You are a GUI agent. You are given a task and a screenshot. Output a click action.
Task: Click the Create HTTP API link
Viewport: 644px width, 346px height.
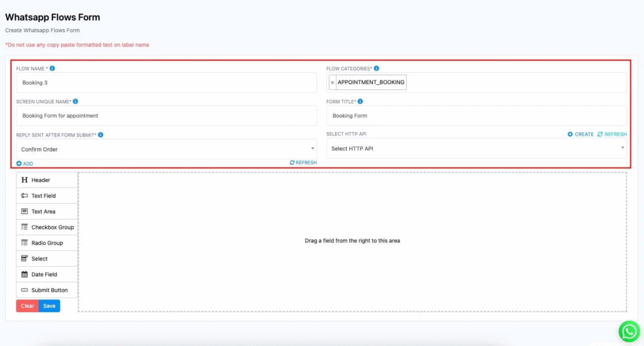pyautogui.click(x=580, y=135)
